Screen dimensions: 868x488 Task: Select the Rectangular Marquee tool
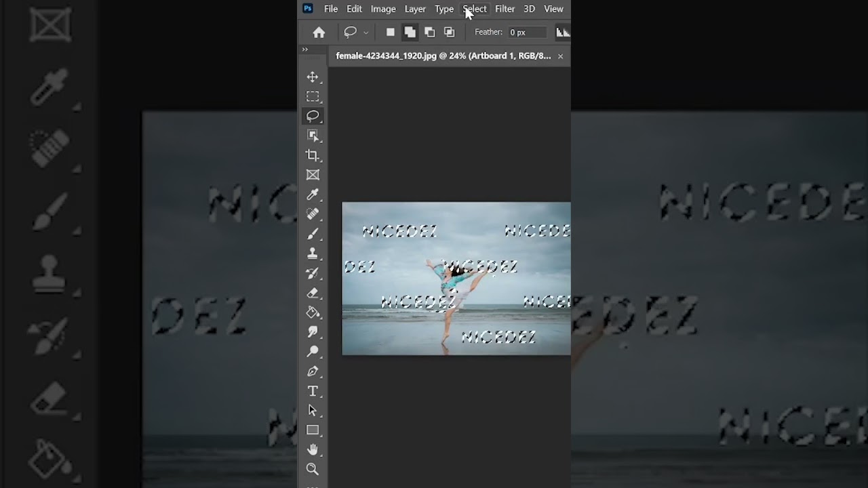click(x=313, y=97)
